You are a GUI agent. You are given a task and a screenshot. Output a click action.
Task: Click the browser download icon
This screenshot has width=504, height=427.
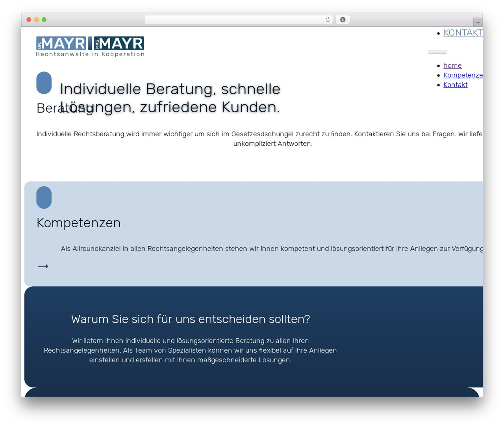coord(343,20)
